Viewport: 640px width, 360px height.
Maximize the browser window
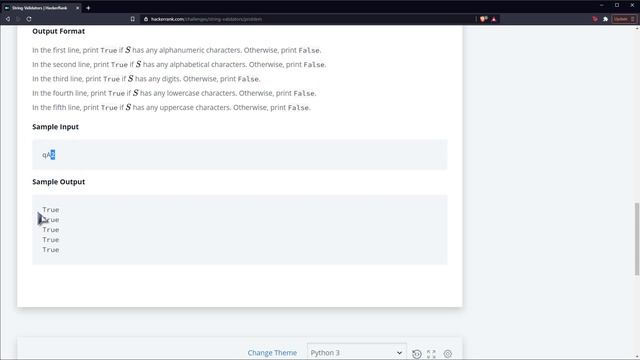[x=617, y=5]
